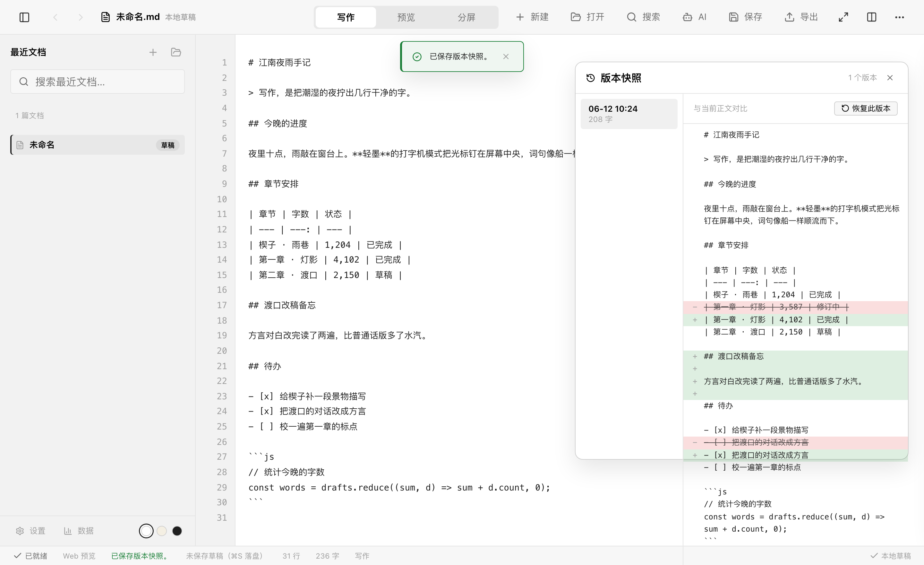Click Web 预览 in status bar
Viewport: 924px width, 565px height.
(x=79, y=556)
